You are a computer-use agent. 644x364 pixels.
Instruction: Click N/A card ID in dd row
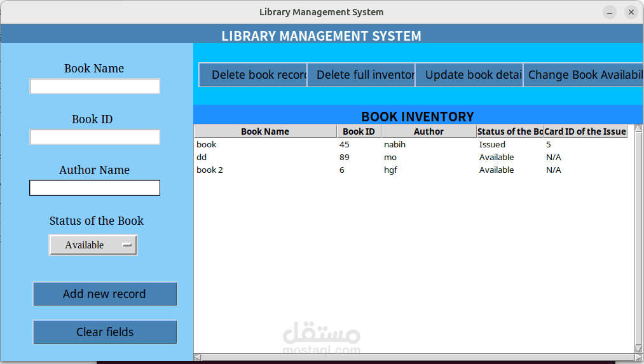(x=554, y=157)
